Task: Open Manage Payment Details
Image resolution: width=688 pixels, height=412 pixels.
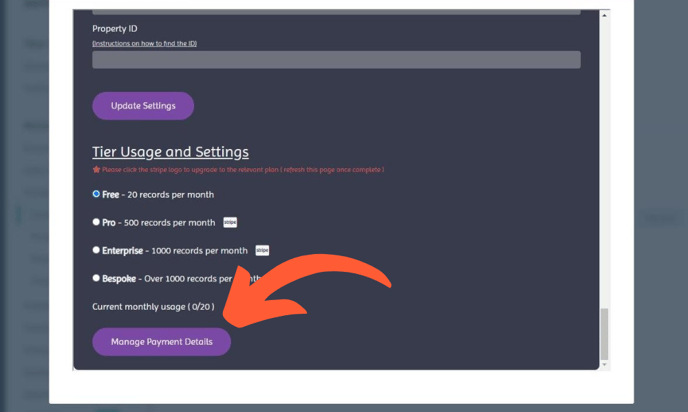Action: 161,342
